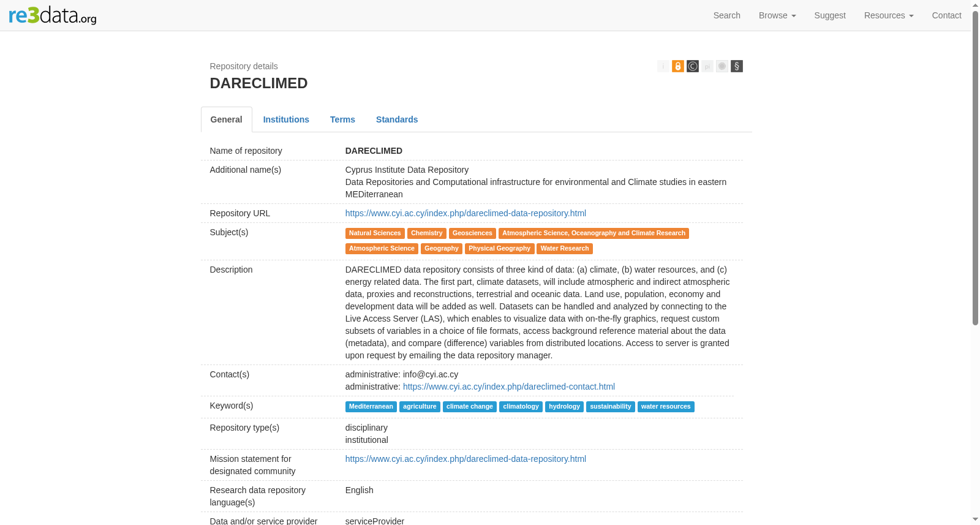Click the climate change keyword tag
This screenshot has height=525, width=980.
[470, 407]
